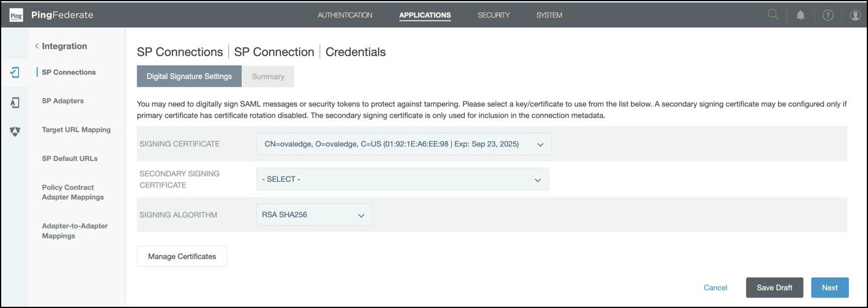
Task: Click the Cancel link
Action: click(x=715, y=288)
